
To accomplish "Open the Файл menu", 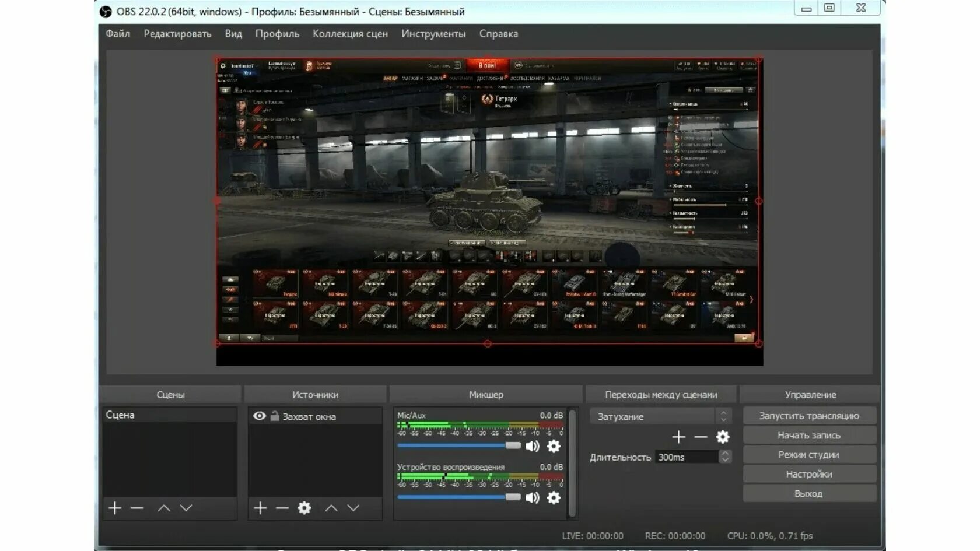I will (x=118, y=34).
